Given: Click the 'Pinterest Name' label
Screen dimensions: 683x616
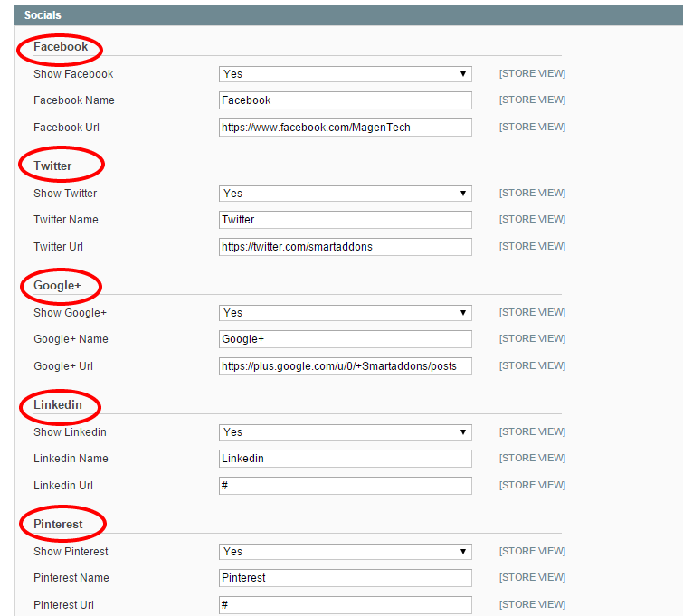Looking at the screenshot, I should tap(71, 578).
